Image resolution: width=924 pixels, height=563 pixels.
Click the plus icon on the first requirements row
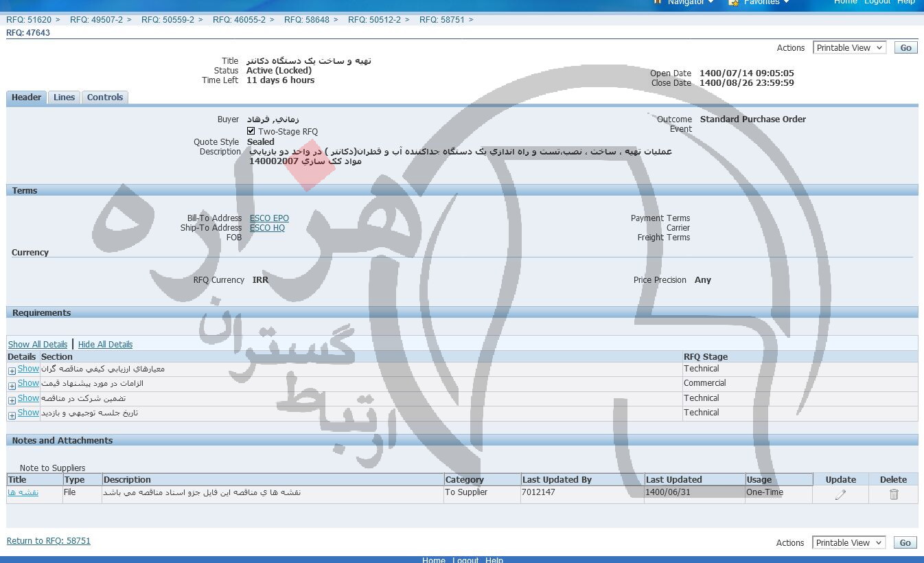pos(12,371)
